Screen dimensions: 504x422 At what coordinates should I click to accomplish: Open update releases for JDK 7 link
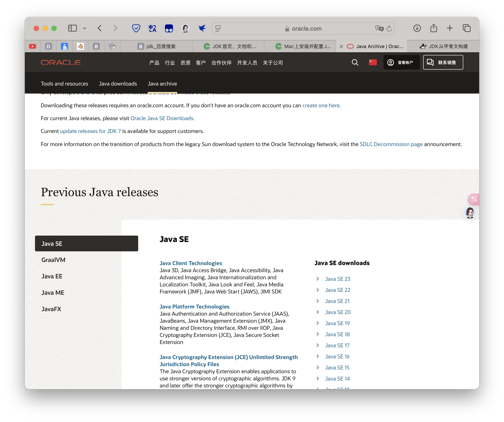click(x=91, y=131)
